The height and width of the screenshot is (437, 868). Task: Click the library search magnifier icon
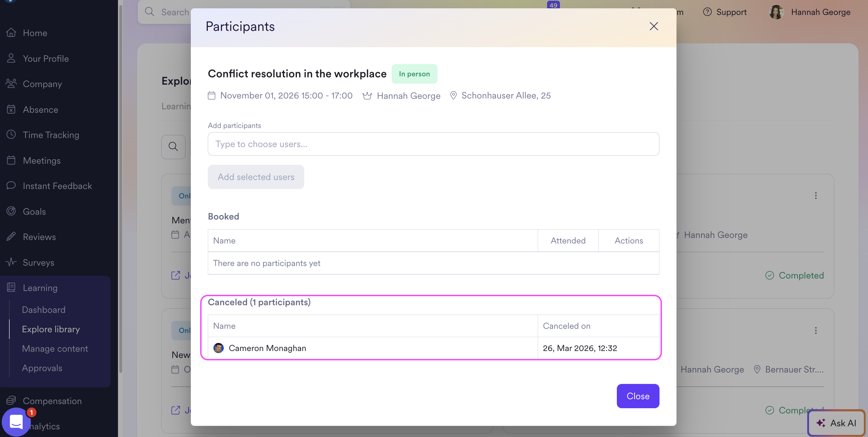173,147
